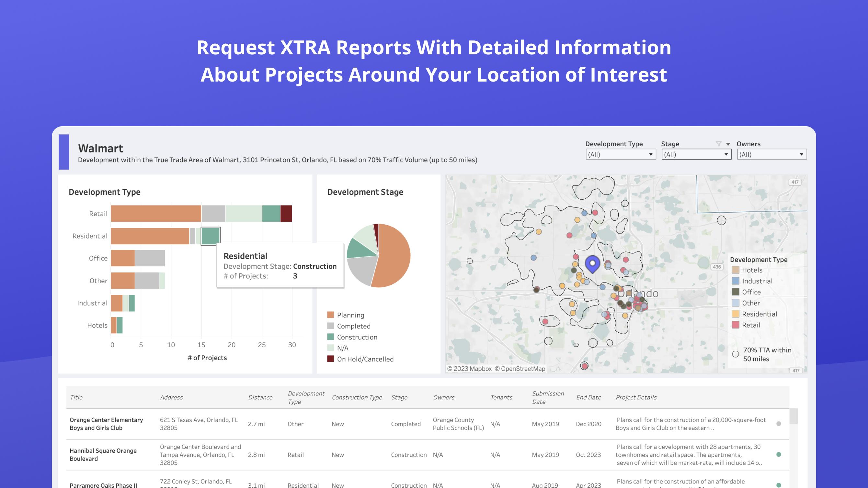
Task: Click the 621 S Texas Ave address cell
Action: [x=199, y=424]
